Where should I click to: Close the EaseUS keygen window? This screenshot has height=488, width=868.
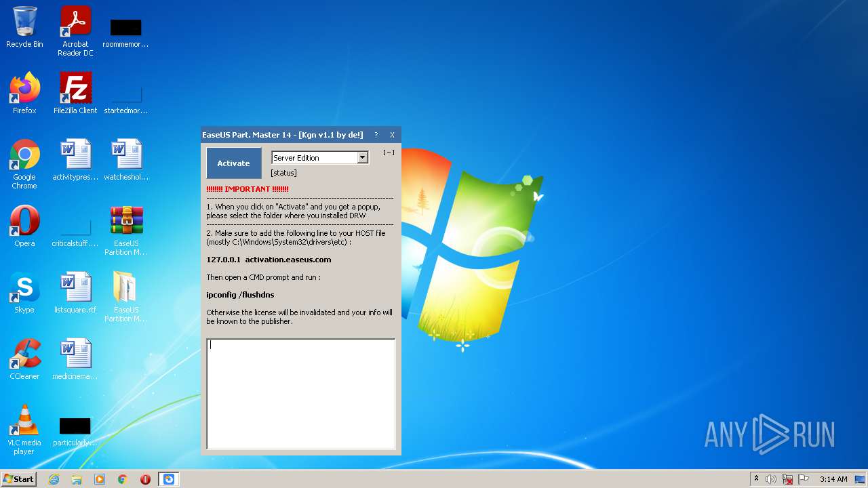tap(392, 135)
